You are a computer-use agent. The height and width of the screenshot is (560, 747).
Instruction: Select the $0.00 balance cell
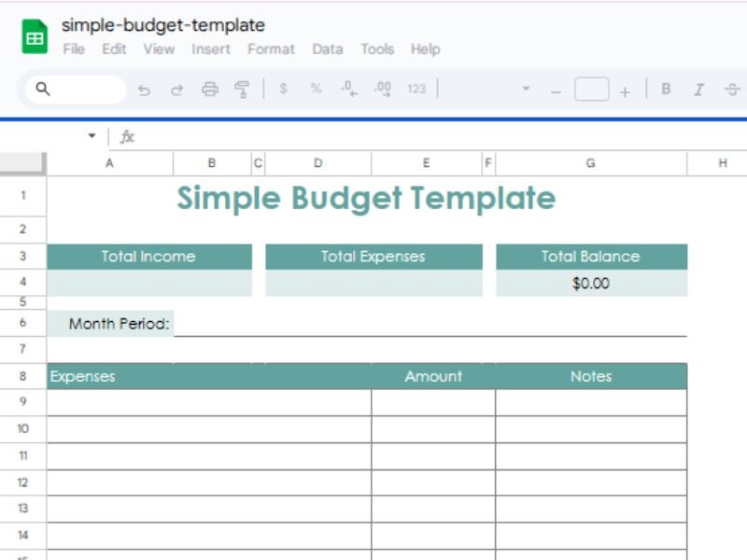pyautogui.click(x=591, y=284)
